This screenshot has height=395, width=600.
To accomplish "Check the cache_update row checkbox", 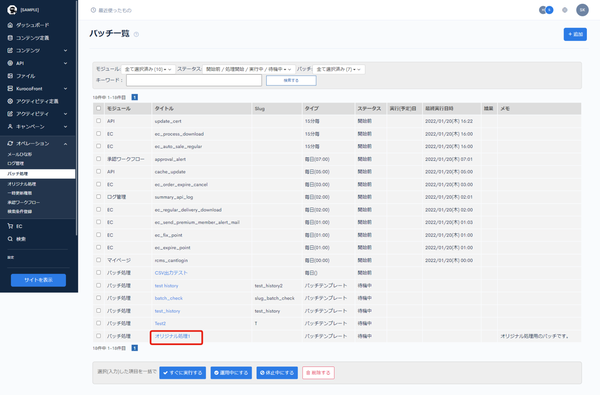I will coord(98,171).
